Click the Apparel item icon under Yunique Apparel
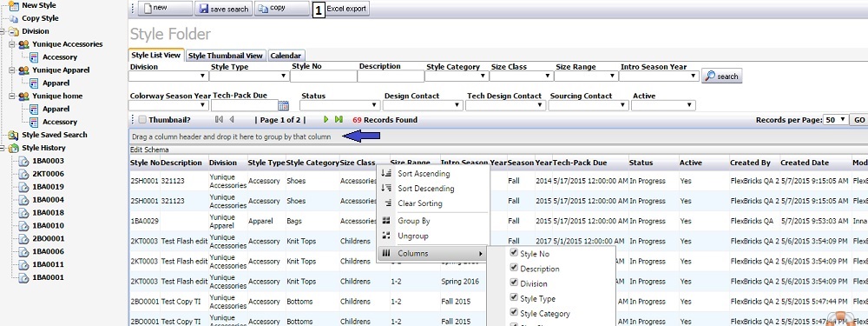Image resolution: width=868 pixels, height=326 pixels. pyautogui.click(x=34, y=83)
